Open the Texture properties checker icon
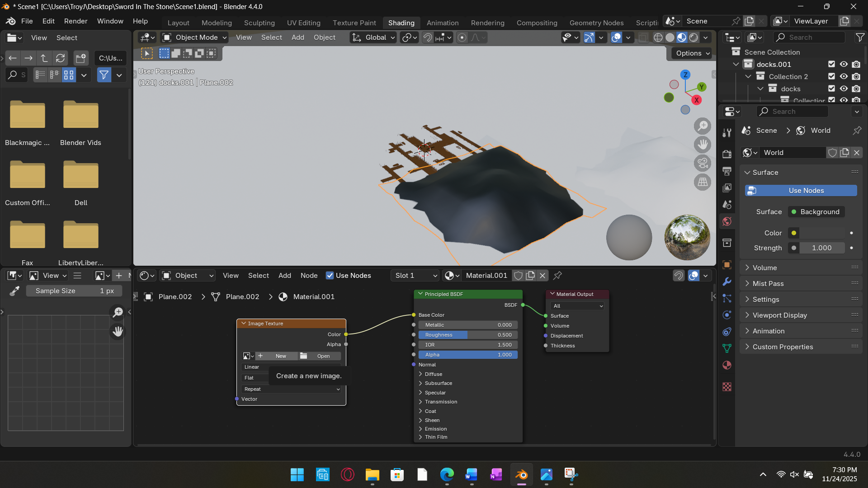This screenshot has height=488, width=868. coord(727,387)
